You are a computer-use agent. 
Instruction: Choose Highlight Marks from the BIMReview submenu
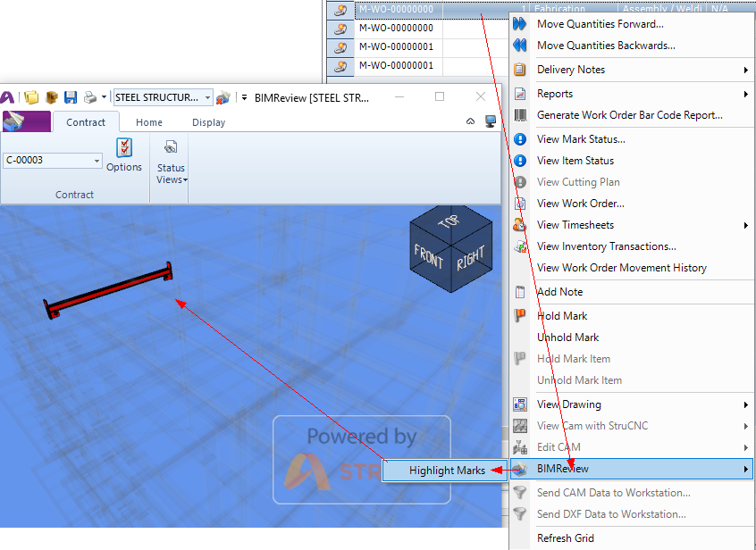pyautogui.click(x=446, y=471)
